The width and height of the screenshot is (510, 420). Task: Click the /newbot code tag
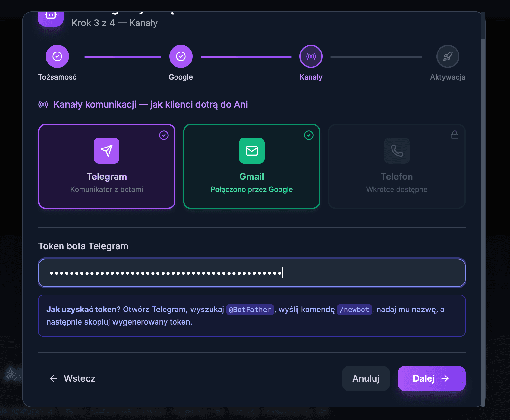pyautogui.click(x=354, y=310)
